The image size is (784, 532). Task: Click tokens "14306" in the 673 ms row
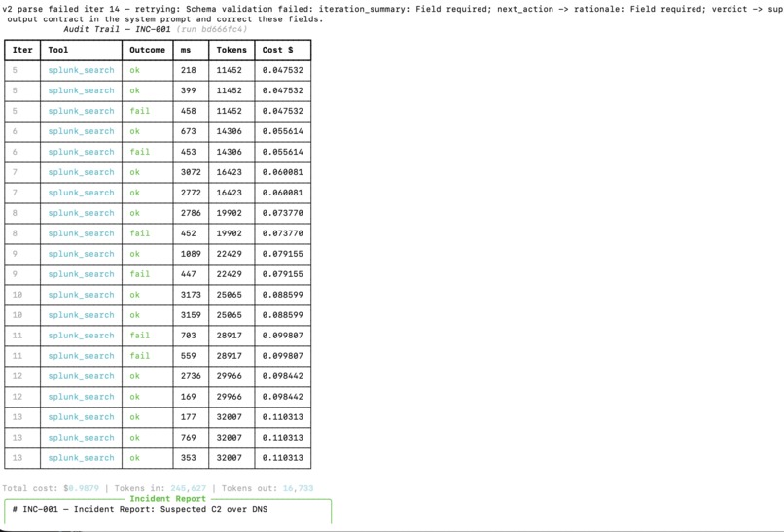click(x=229, y=131)
